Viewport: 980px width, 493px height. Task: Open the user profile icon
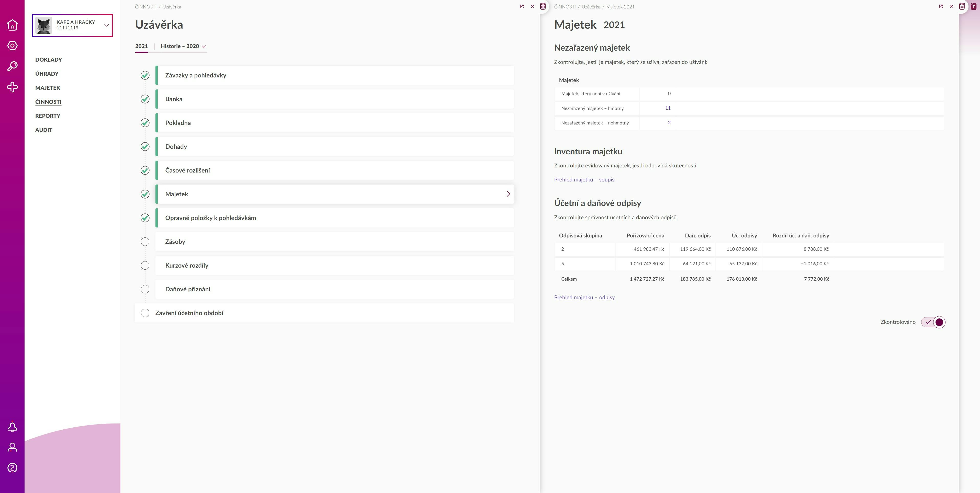[x=12, y=447]
